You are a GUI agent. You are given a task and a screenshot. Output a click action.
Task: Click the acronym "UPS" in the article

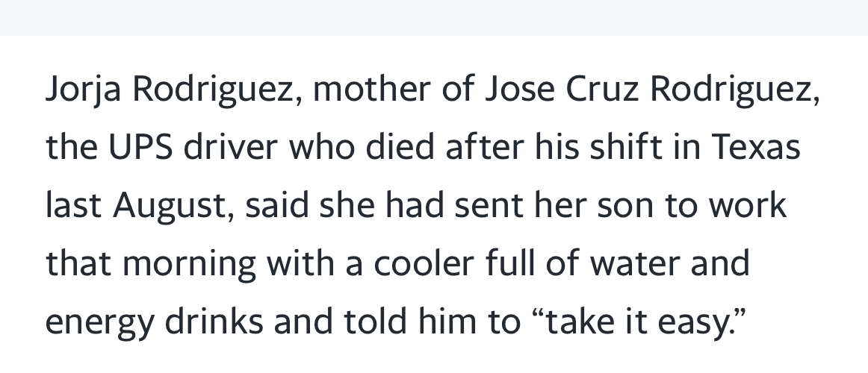click(140, 148)
